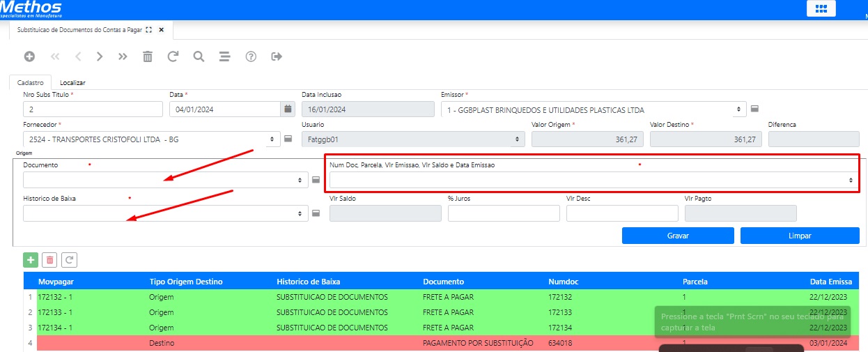
Task: Click PAGAMENTO POR SUBSTITUIÇÃO cell
Action: click(x=478, y=343)
